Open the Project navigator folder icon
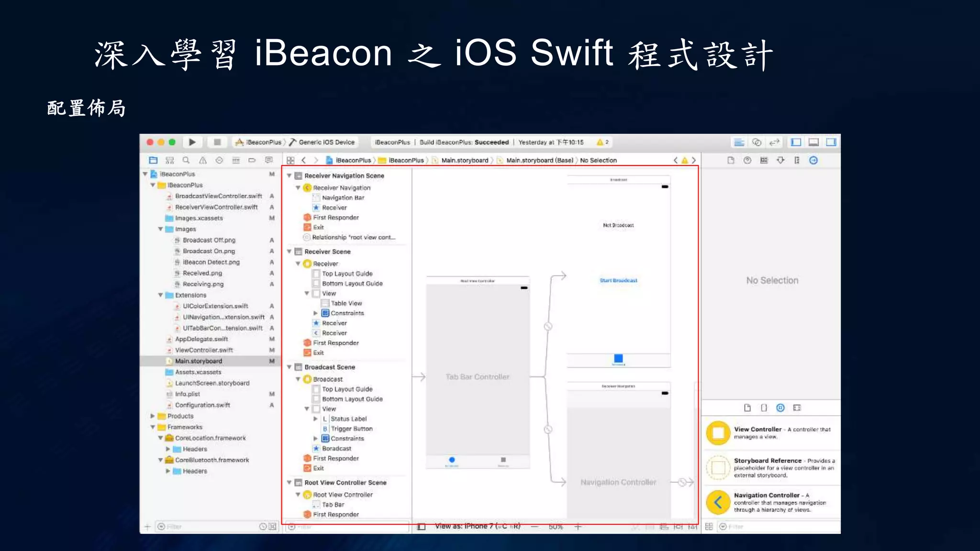Viewport: 980px width, 551px height. click(153, 160)
